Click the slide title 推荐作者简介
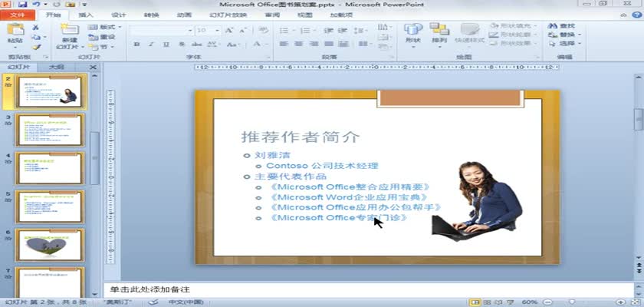The width and height of the screenshot is (644, 307). (x=301, y=137)
